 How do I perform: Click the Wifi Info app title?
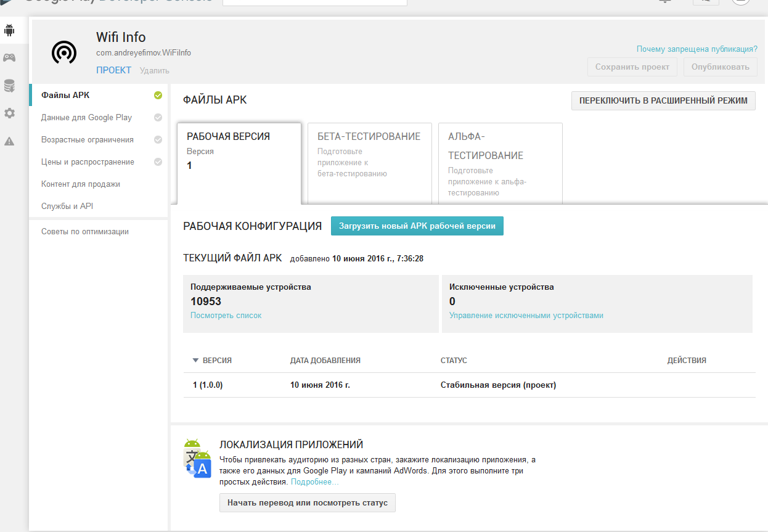[121, 37]
